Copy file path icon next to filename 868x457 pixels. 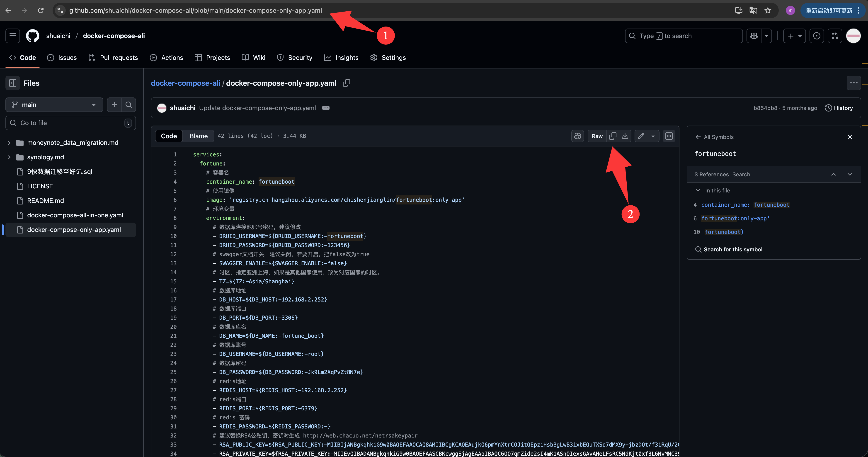(x=346, y=83)
